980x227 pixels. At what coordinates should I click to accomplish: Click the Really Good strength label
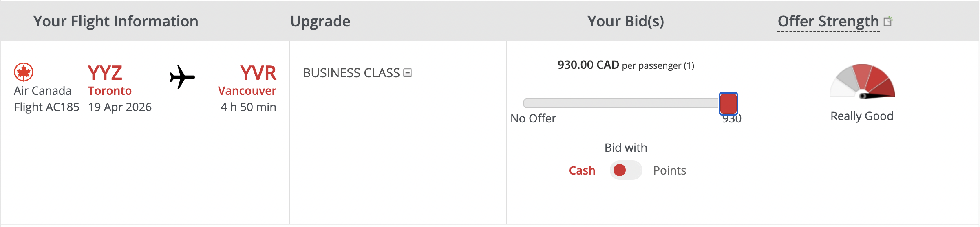click(862, 116)
